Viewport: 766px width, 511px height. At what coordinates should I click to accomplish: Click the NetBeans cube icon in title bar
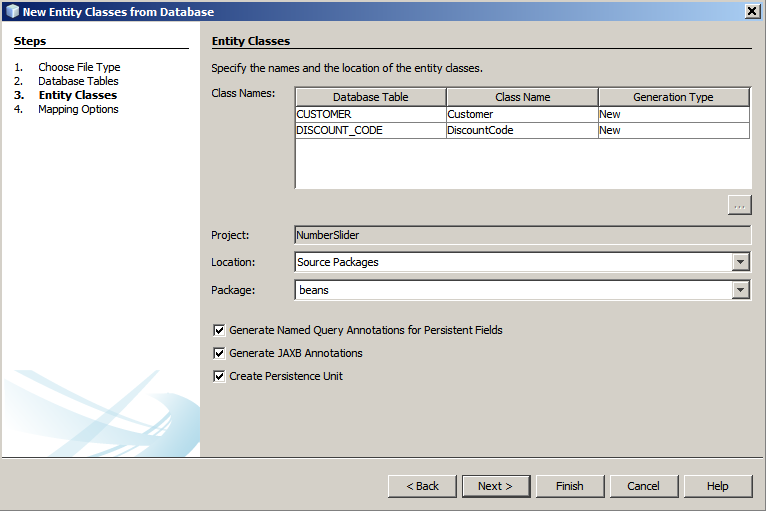[11, 11]
